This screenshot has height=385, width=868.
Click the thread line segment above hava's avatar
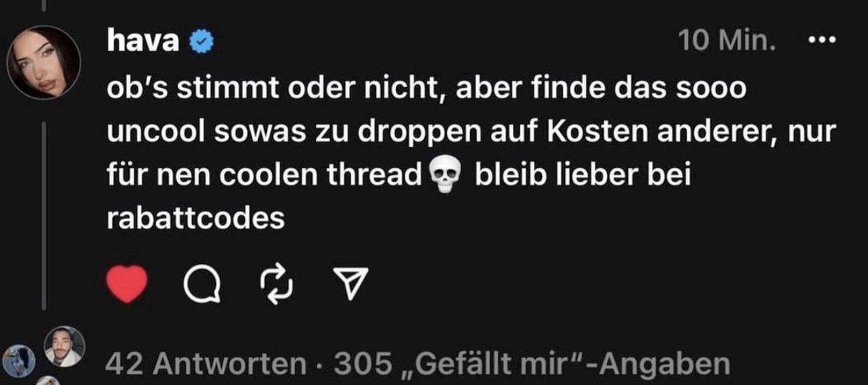[44, 6]
